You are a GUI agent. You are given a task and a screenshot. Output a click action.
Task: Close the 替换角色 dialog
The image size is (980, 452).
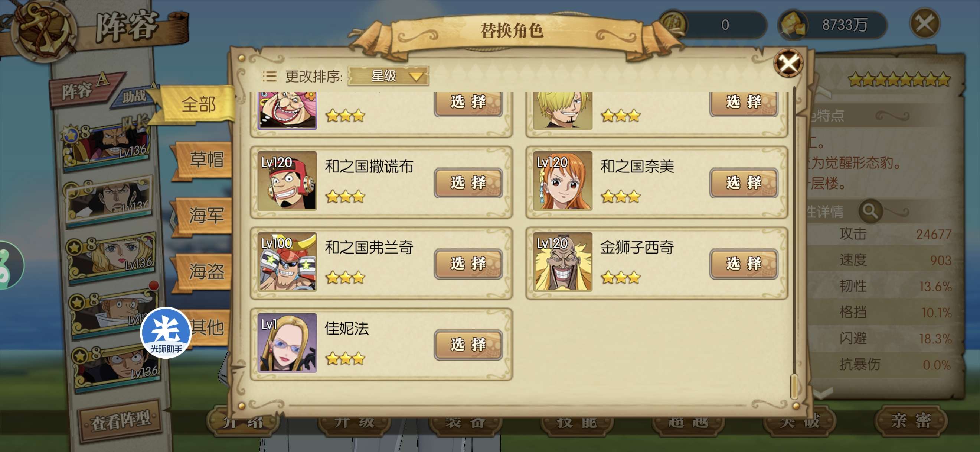point(789,62)
